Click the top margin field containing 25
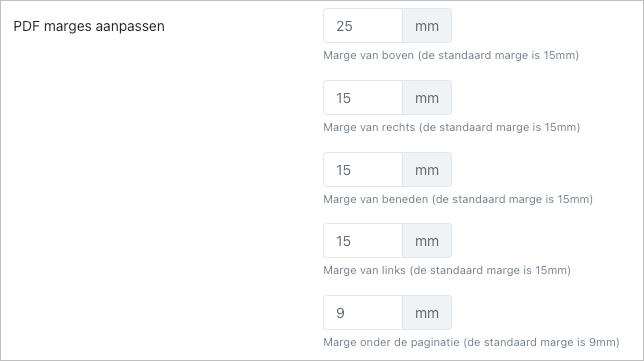The height and width of the screenshot is (361, 644). point(363,26)
